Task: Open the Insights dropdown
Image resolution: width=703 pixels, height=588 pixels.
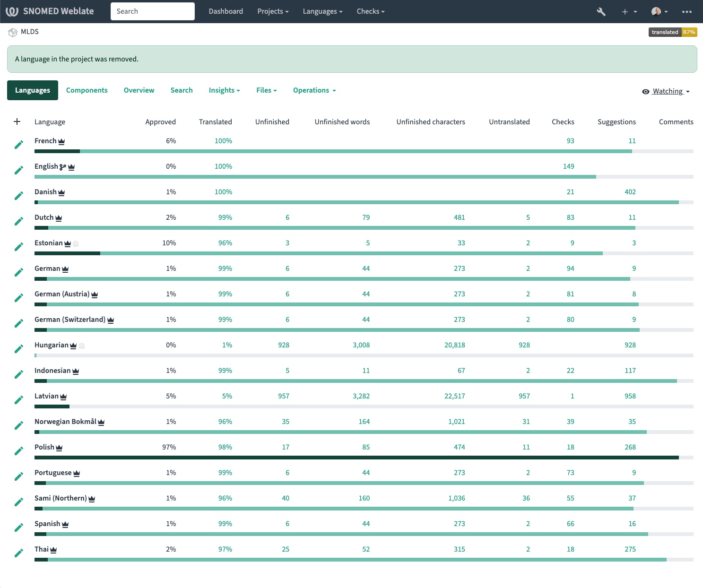Action: 224,90
